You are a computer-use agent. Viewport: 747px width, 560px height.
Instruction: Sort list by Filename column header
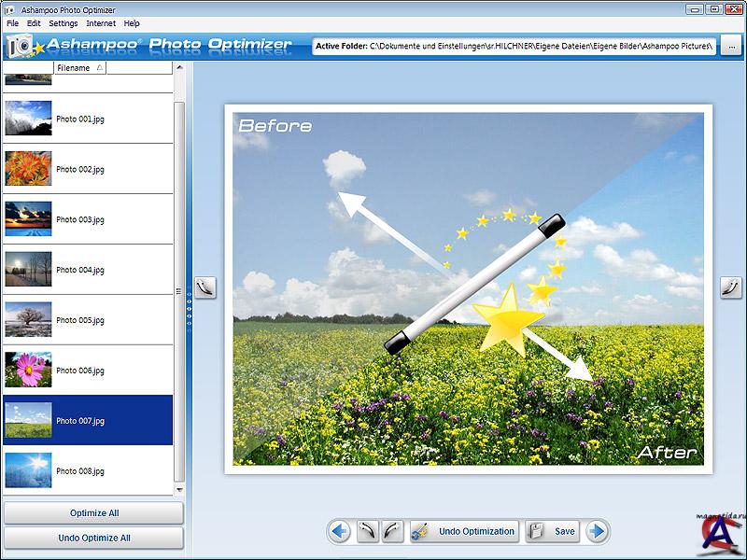[x=79, y=68]
